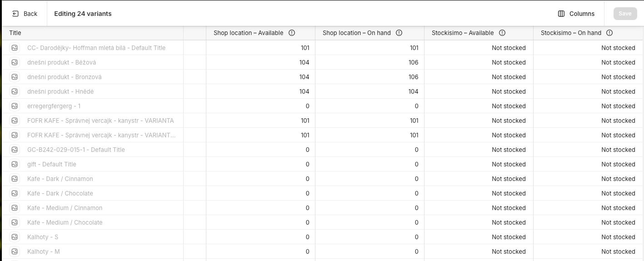644x261 pixels.
Task: Click image icon for Kalhoty - S row
Action: click(x=15, y=237)
